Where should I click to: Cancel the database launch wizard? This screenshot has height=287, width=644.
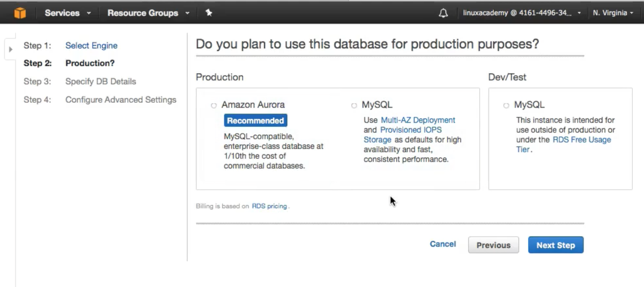(x=443, y=244)
